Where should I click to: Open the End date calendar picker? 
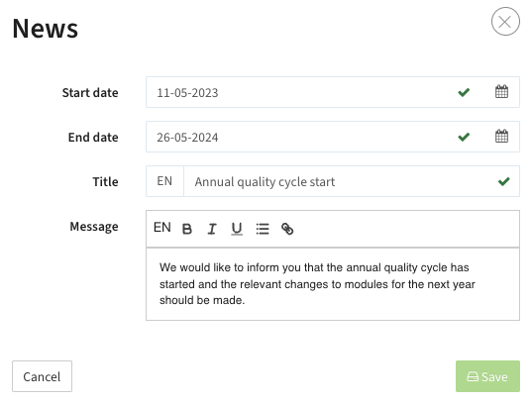coord(501,137)
